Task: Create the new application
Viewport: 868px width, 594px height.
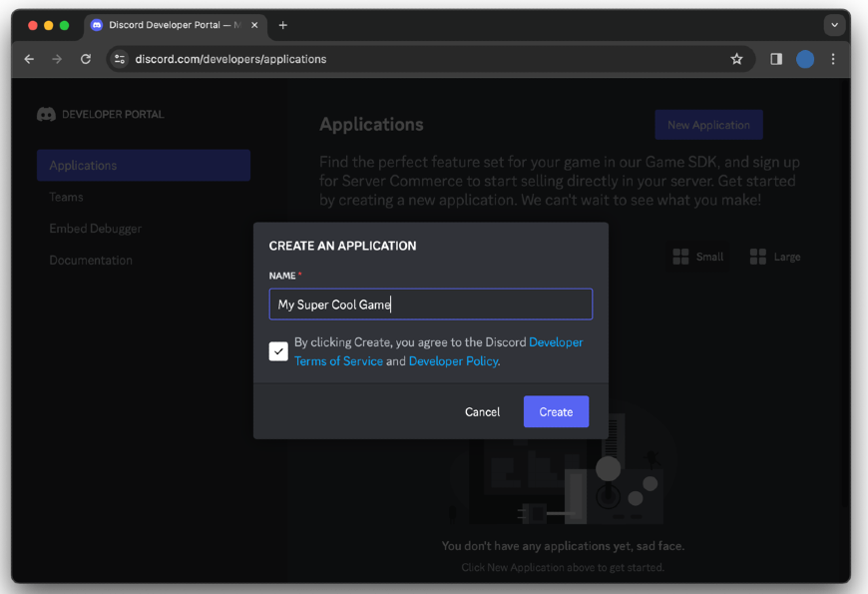Action: point(556,411)
